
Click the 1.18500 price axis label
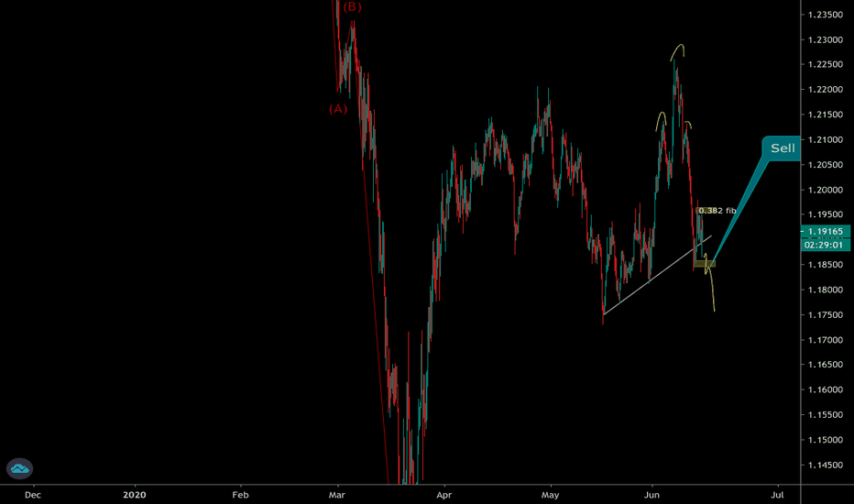[x=826, y=264]
